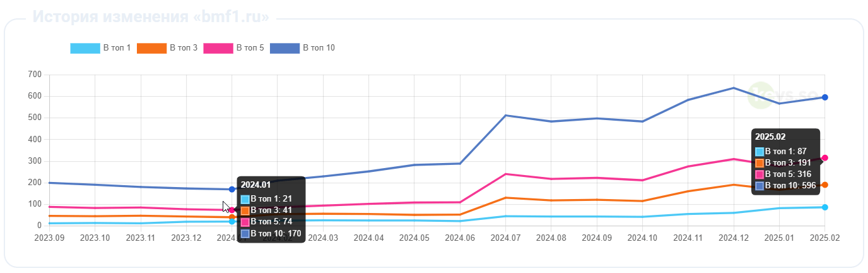Hide the «В топ 5» series via label
This screenshot has width=868, height=273.
[250, 48]
